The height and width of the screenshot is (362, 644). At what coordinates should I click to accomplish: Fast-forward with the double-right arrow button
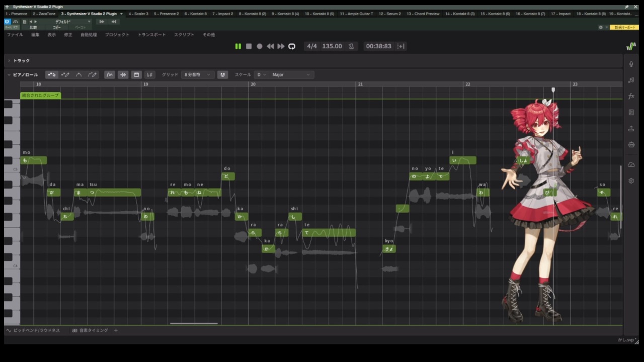[x=281, y=46]
